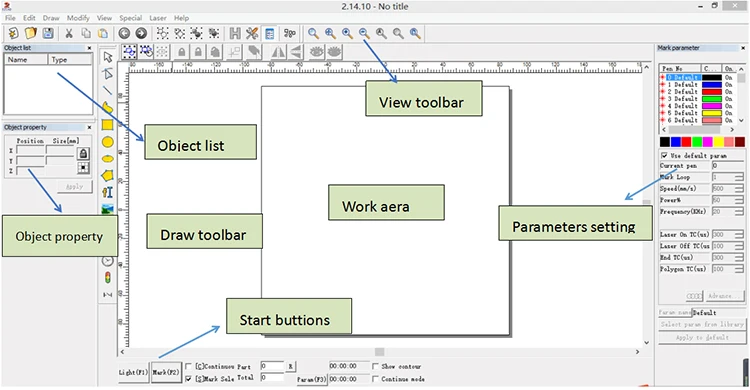750x390 pixels.
Task: Select the traffic light input-port tool
Action: 108,278
